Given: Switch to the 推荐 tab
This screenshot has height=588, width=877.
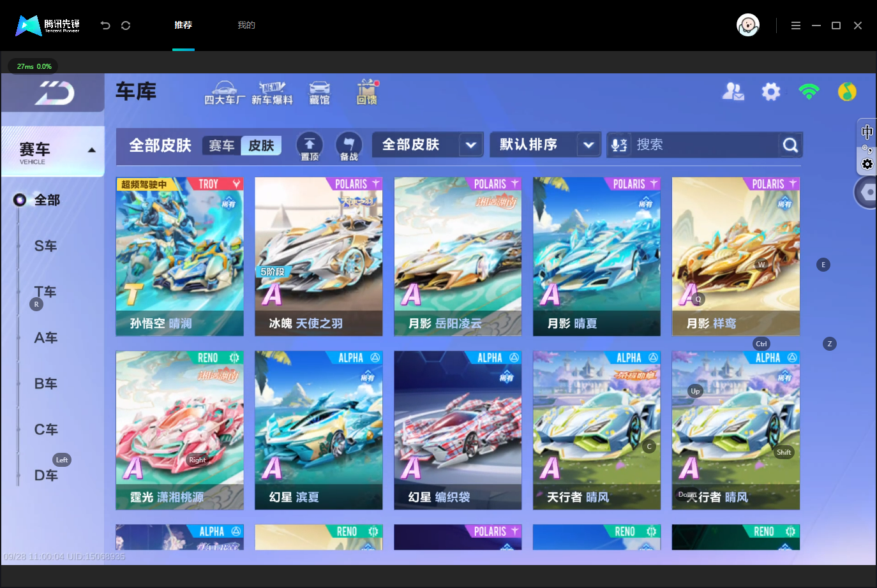Looking at the screenshot, I should click(x=183, y=26).
